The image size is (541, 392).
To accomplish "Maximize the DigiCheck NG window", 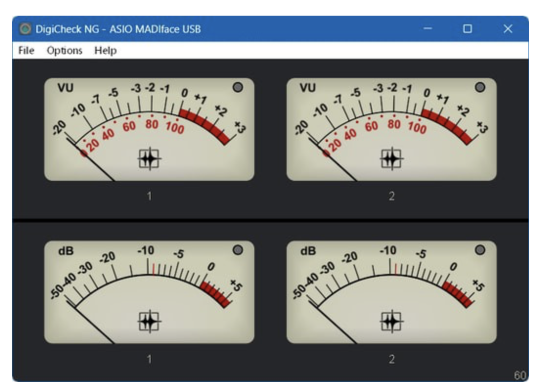I will (x=467, y=29).
